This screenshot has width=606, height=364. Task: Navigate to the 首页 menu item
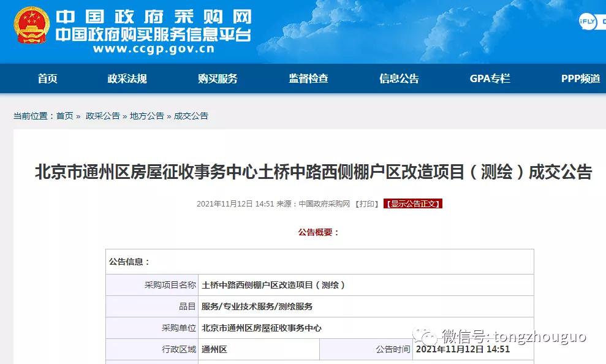[47, 78]
